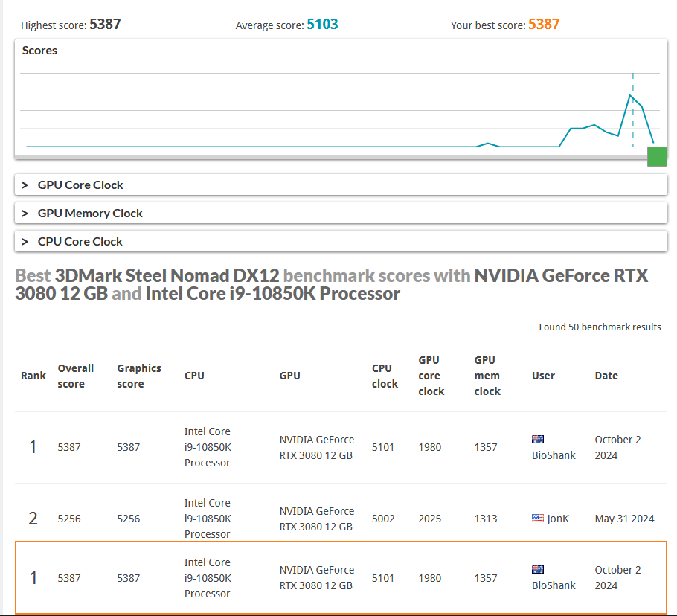Sort by the Overall score column header
The width and height of the screenshot is (677, 616).
tap(76, 376)
